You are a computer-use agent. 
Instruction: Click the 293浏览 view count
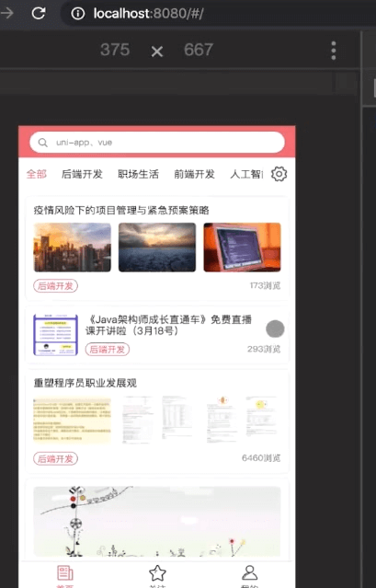(264, 349)
